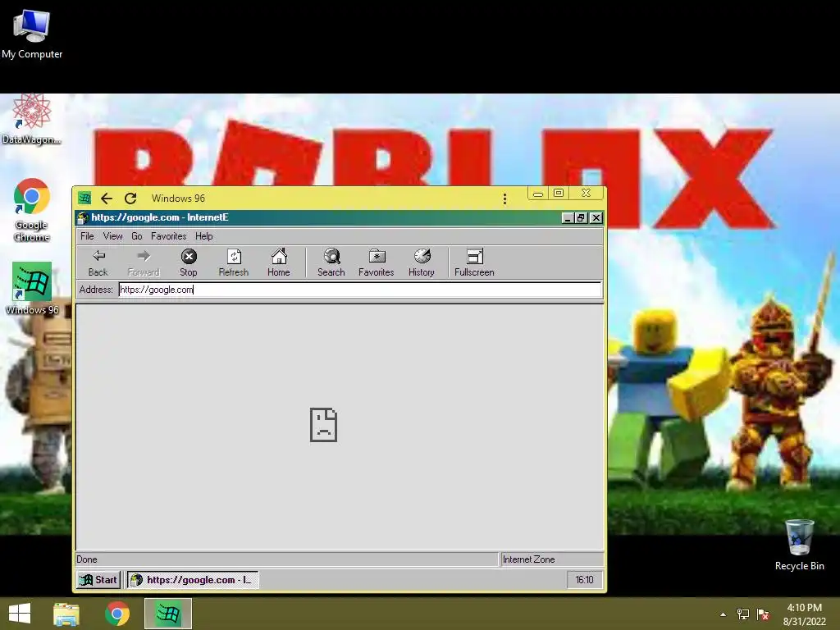This screenshot has width=840, height=630.
Task: Click the Back toolbar button in InternetE
Action: (98, 262)
